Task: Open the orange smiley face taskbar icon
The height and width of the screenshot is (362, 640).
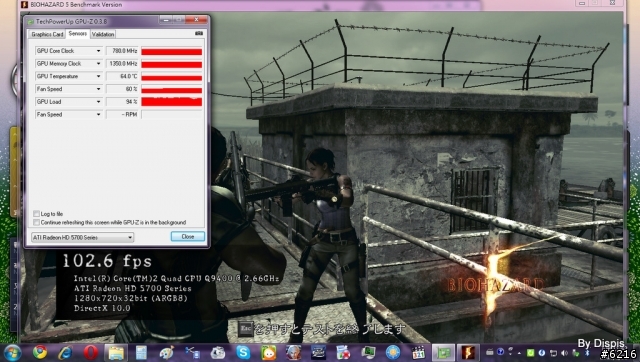Action: pos(268,353)
